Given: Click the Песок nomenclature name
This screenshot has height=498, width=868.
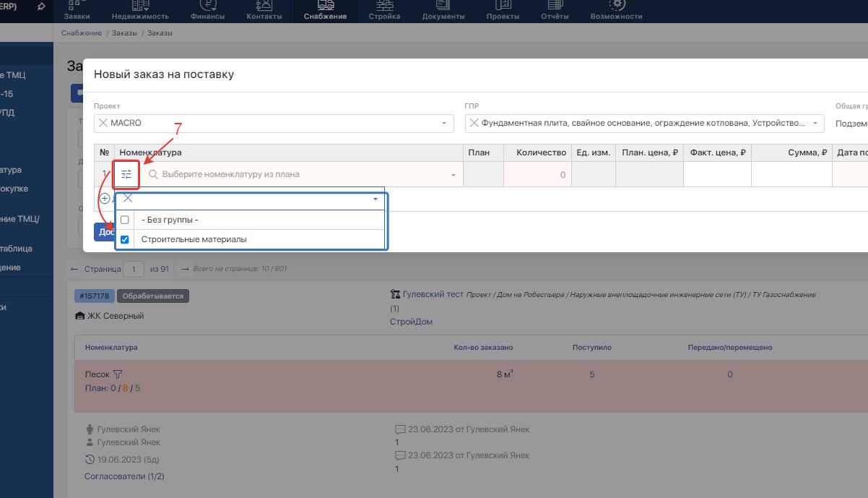Looking at the screenshot, I should pos(97,374).
